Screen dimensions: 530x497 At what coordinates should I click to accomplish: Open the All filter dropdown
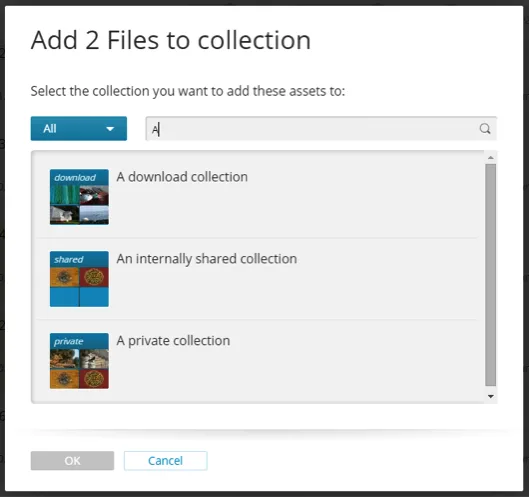click(x=79, y=128)
